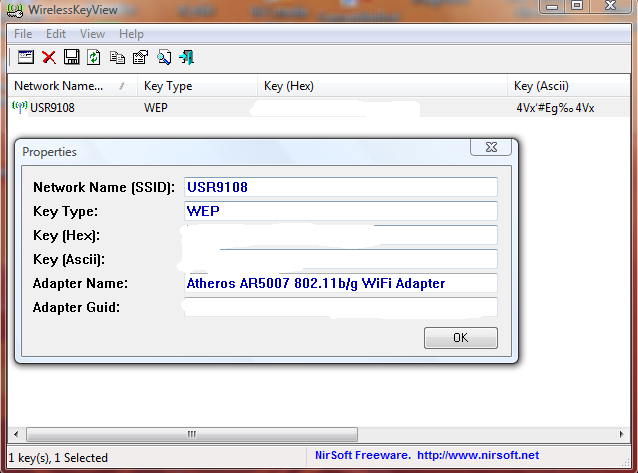This screenshot has width=638, height=473.
Task: Click the exit door toolbar icon
Action: click(187, 57)
